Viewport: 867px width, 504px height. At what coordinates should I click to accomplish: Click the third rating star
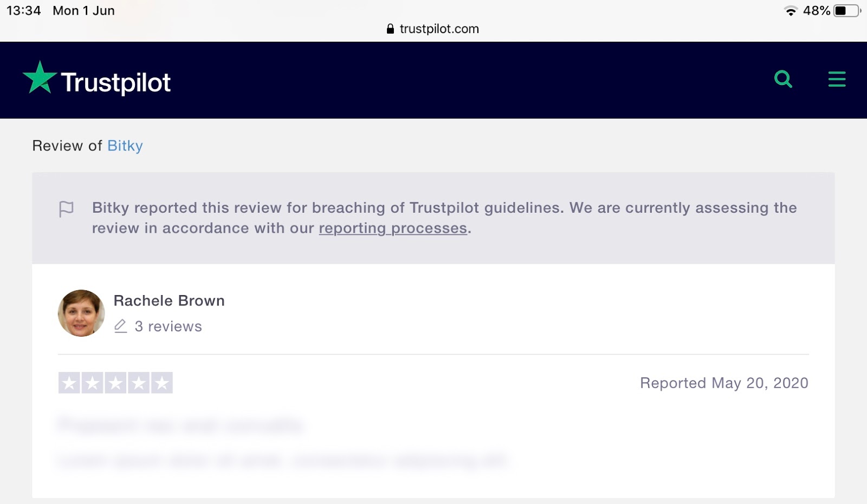tap(115, 383)
